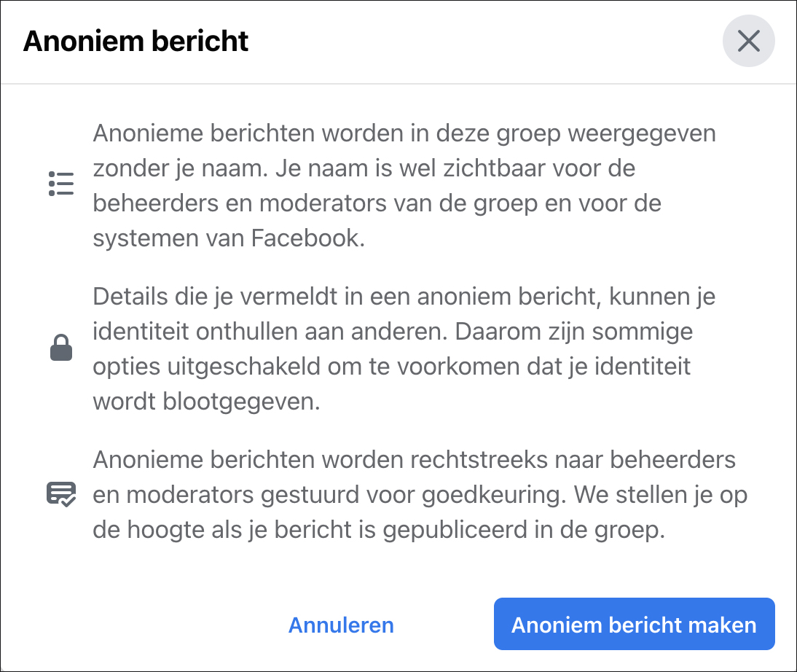
Task: Click the words 'wordt blootgegeven'
Action: (206, 402)
